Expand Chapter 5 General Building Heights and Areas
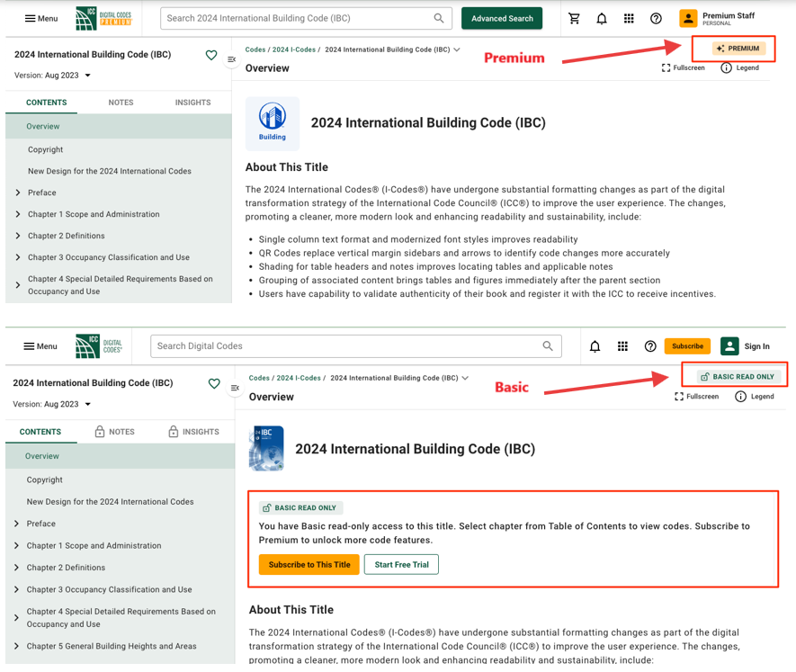Image resolution: width=796 pixels, height=672 pixels. tap(16, 646)
